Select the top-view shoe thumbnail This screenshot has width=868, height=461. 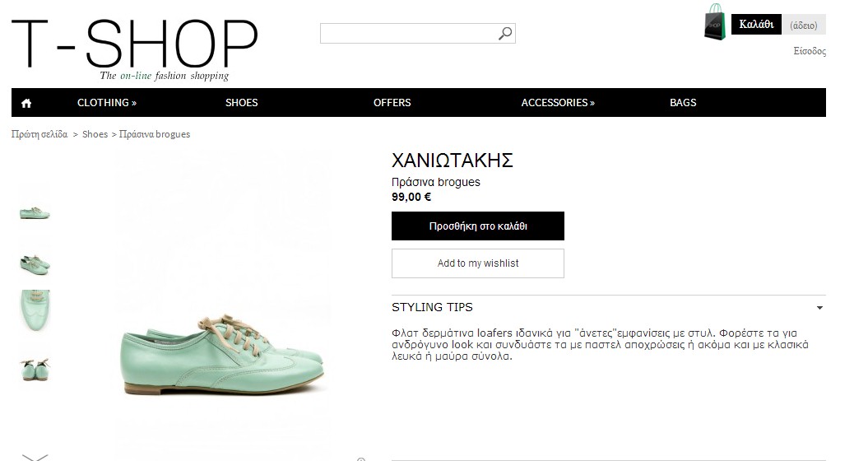pos(35,310)
